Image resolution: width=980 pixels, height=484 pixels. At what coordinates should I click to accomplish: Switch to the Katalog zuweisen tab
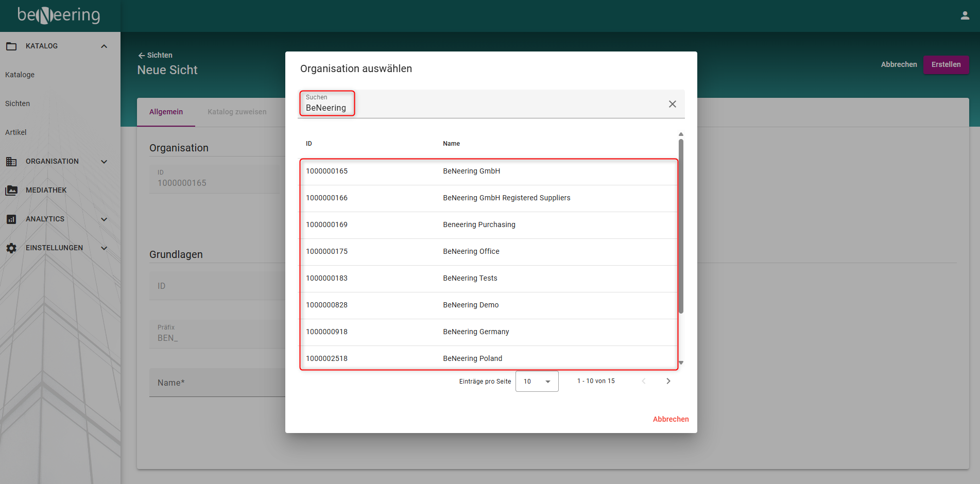click(237, 112)
